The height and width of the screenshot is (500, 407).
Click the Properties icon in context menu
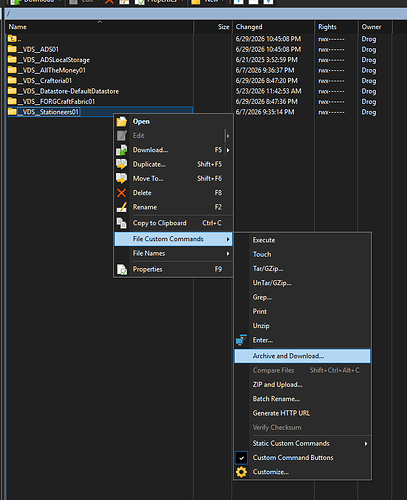[122, 269]
